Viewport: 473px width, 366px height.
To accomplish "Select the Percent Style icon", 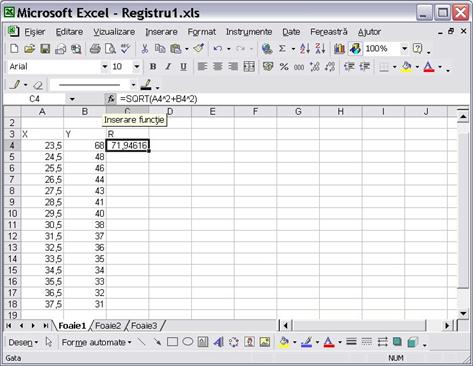I will click(x=284, y=67).
